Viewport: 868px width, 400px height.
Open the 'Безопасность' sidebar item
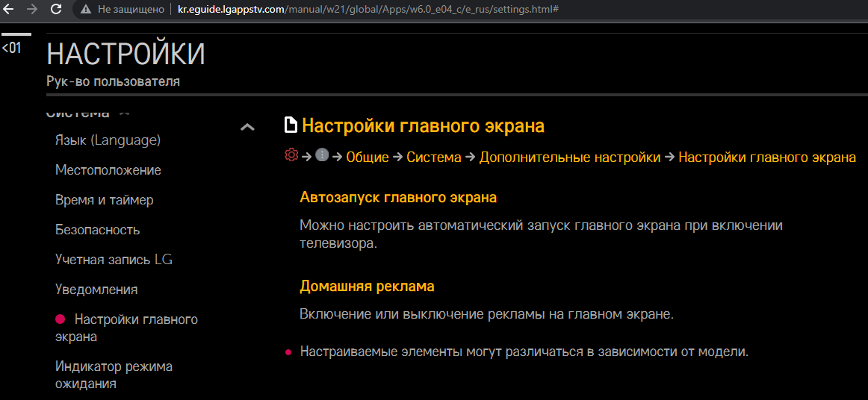97,230
